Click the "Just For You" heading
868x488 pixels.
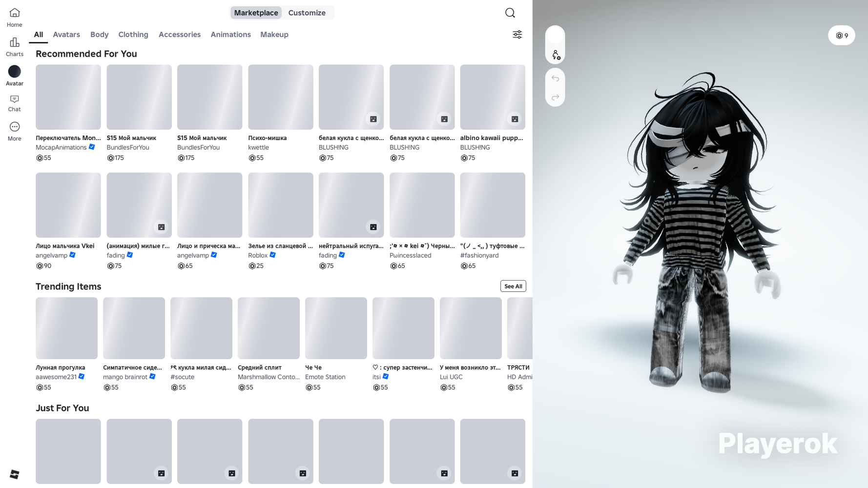click(x=62, y=408)
